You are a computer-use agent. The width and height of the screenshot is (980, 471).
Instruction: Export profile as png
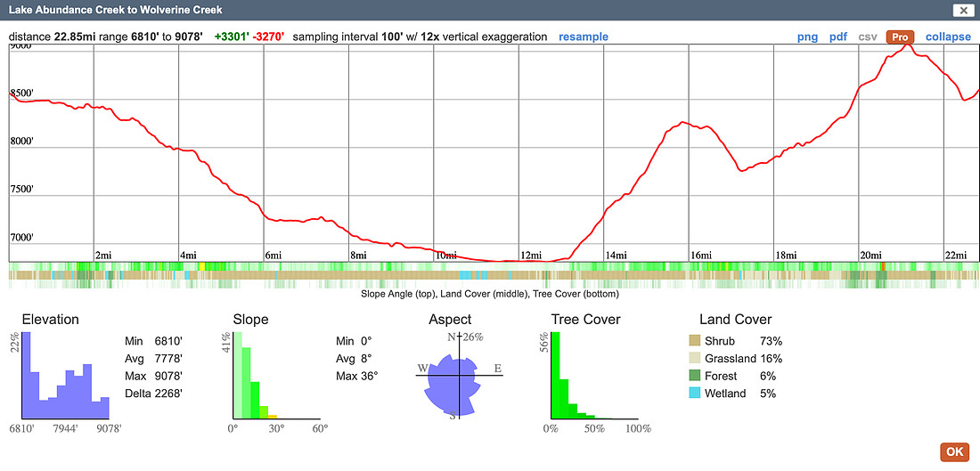[807, 37]
